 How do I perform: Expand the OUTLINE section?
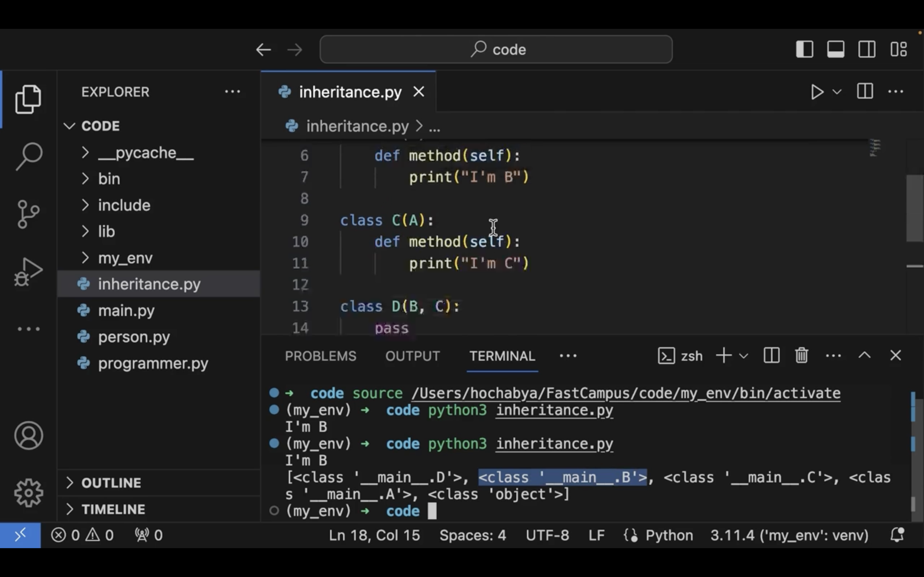click(111, 483)
